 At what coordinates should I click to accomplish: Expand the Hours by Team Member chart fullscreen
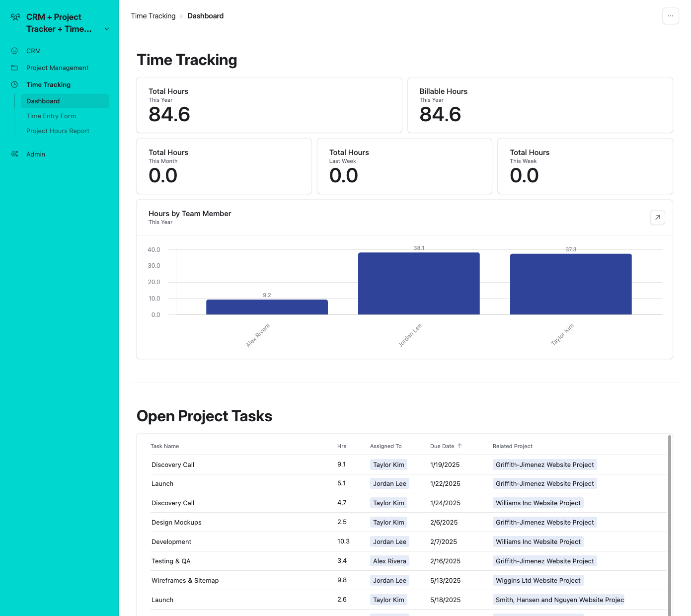(657, 218)
